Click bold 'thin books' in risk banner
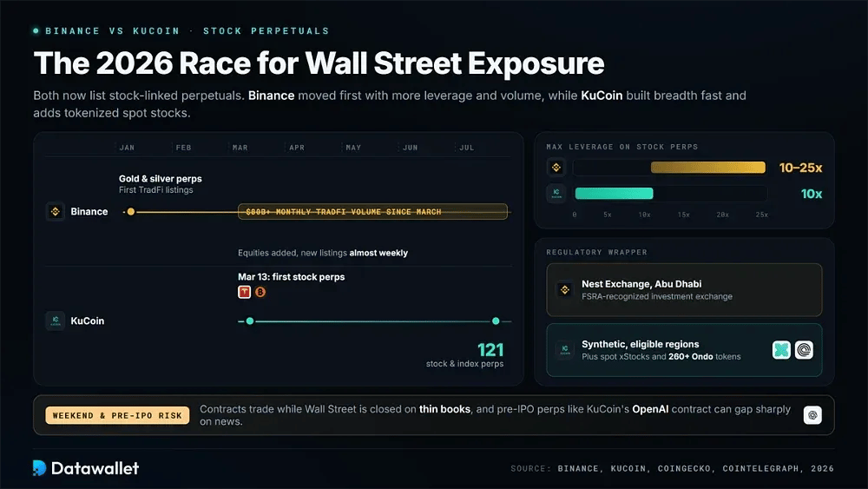 point(444,409)
